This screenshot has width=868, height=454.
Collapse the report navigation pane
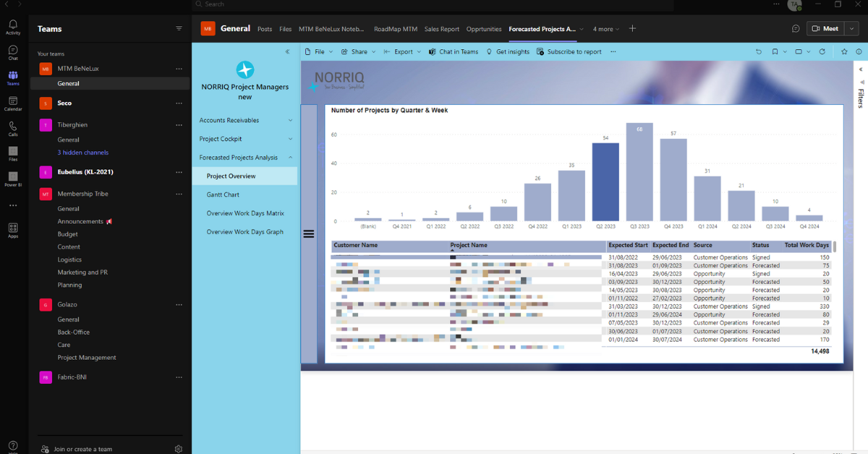pos(287,52)
